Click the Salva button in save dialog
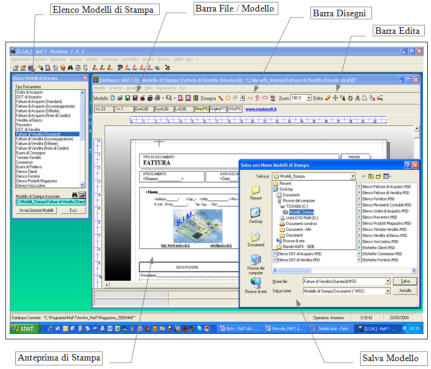Viewport: 431px width, 369px height. [x=405, y=281]
